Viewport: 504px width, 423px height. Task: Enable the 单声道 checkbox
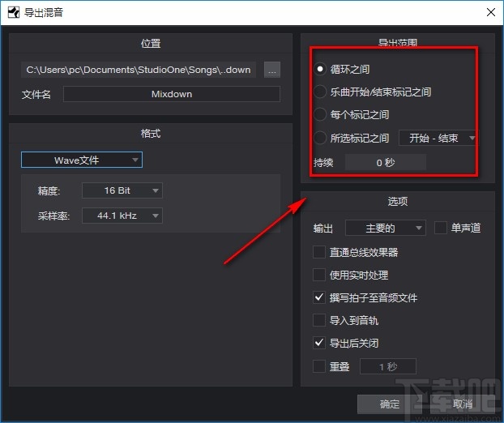pos(440,228)
